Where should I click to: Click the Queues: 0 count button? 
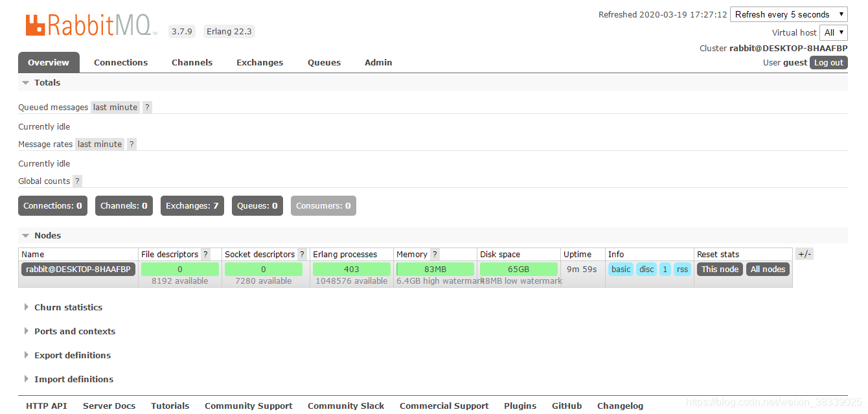257,206
